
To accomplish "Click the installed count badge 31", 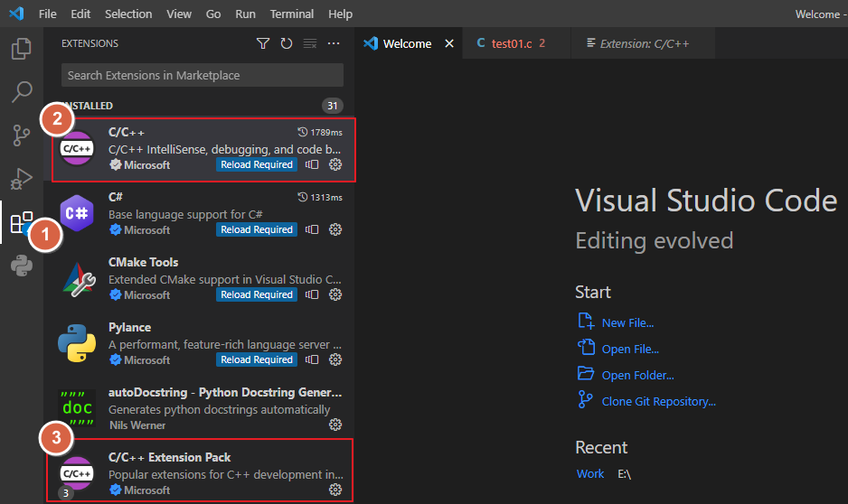I will [332, 106].
